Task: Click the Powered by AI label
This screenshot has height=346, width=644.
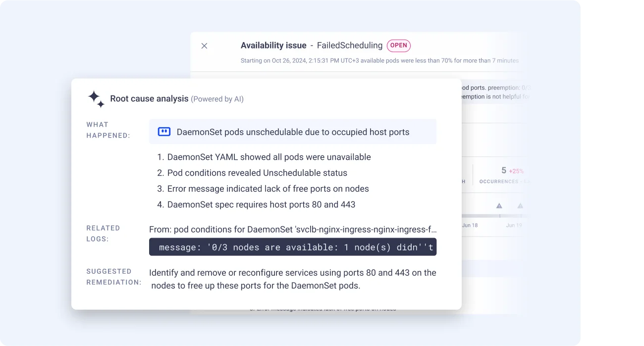Action: coord(217,99)
